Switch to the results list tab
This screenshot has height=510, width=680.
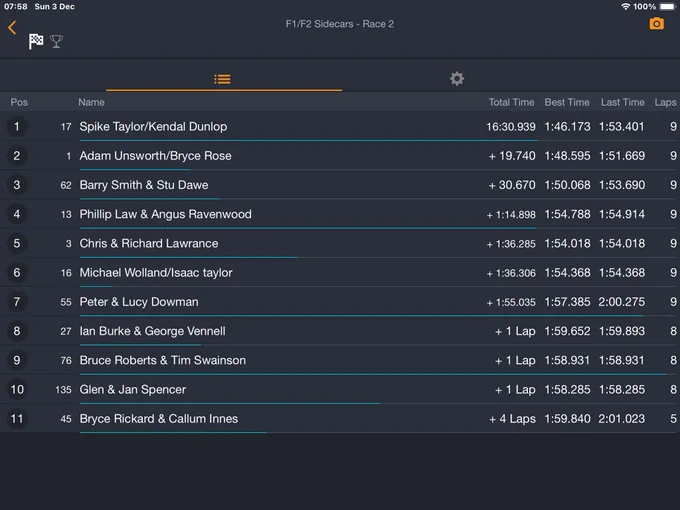point(222,79)
